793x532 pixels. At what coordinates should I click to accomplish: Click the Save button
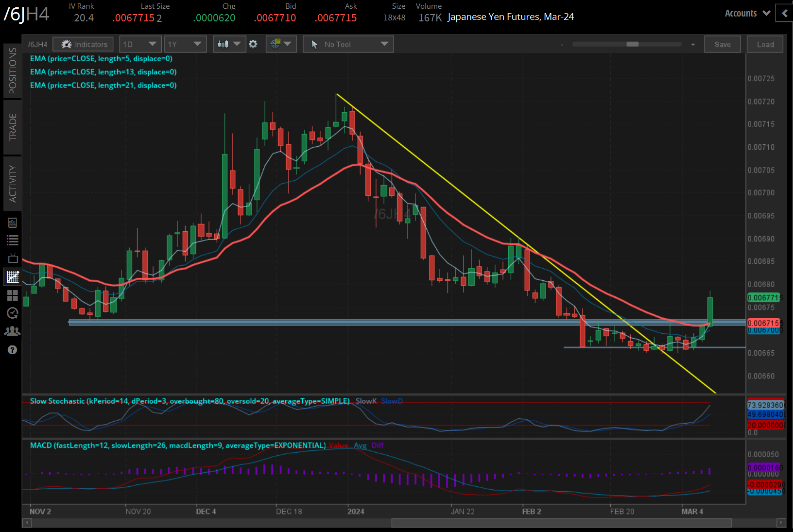point(723,44)
